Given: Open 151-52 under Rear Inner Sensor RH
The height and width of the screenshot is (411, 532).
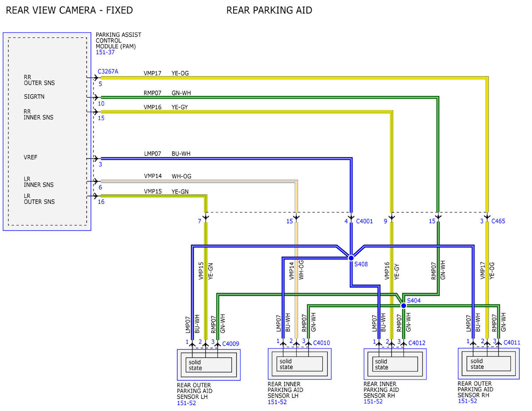Looking at the screenshot, I should tap(373, 401).
